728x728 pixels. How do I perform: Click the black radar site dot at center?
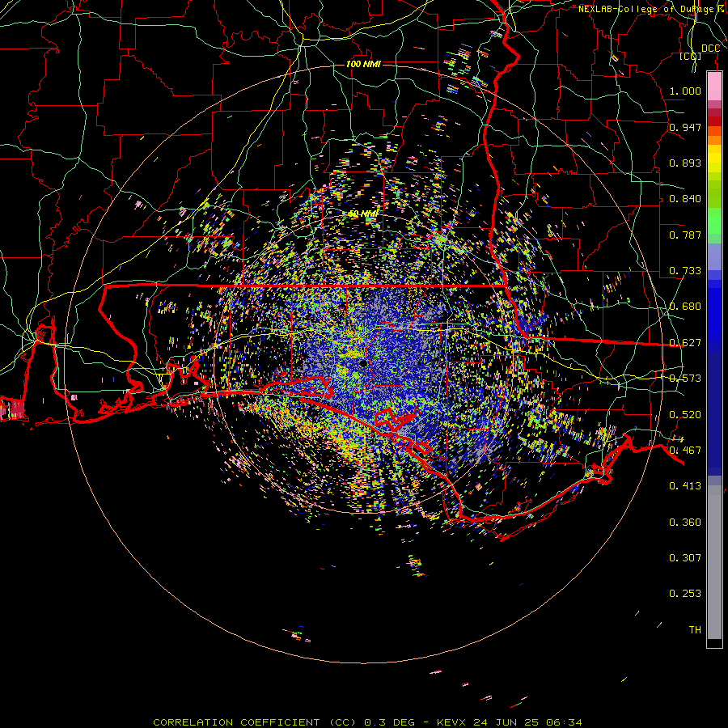tap(363, 363)
